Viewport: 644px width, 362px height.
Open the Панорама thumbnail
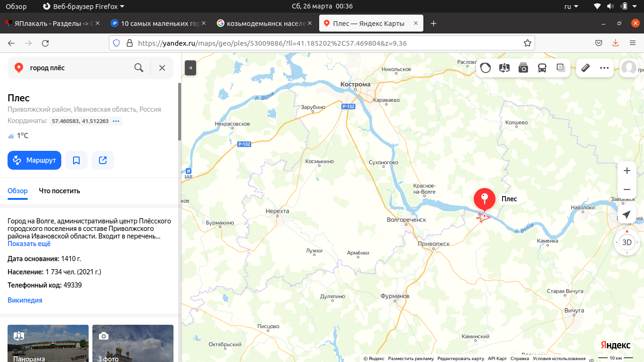coord(48,343)
